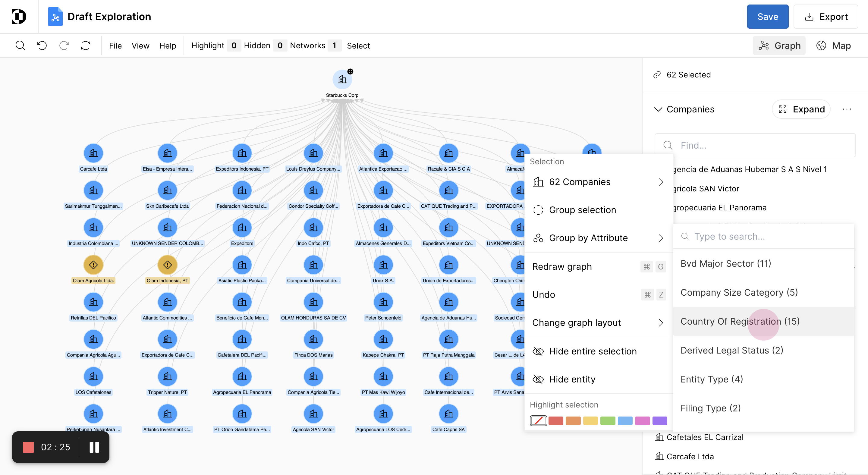868x475 pixels.
Task: Click the refresh graph icon
Action: pos(86,46)
